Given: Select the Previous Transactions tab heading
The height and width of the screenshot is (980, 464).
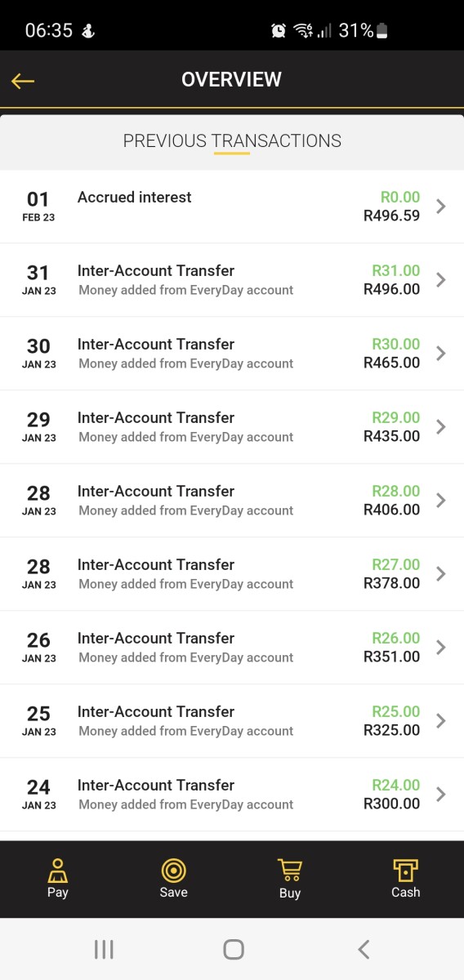Looking at the screenshot, I should pyautogui.click(x=232, y=141).
